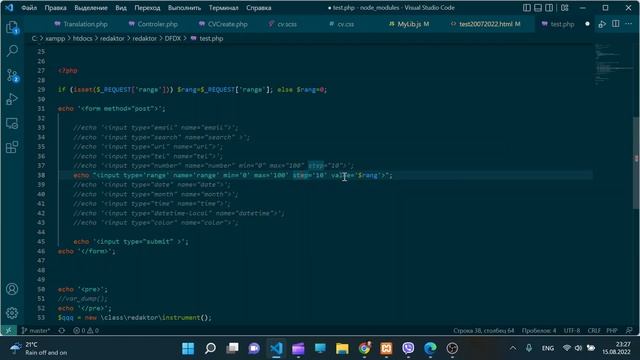Open the errors and warnings counter

tap(86, 330)
